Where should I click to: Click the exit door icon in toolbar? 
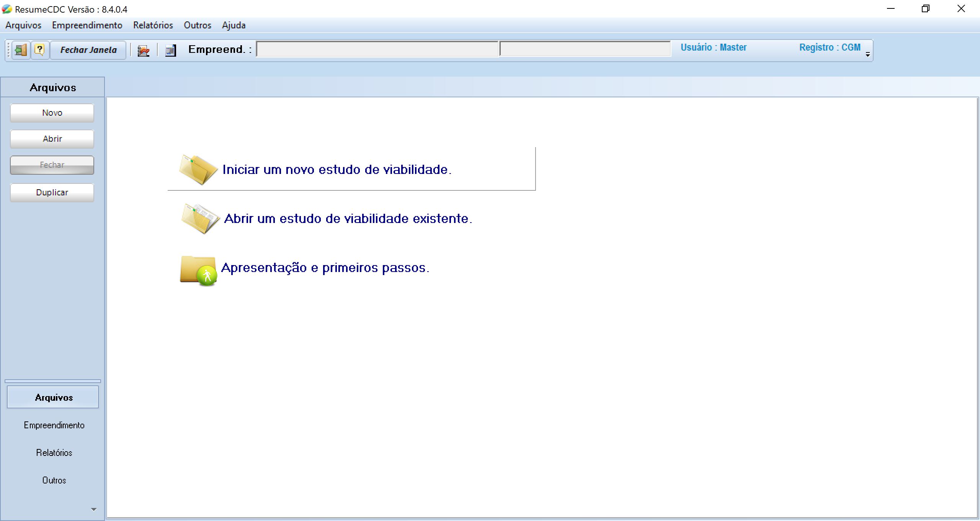click(21, 50)
